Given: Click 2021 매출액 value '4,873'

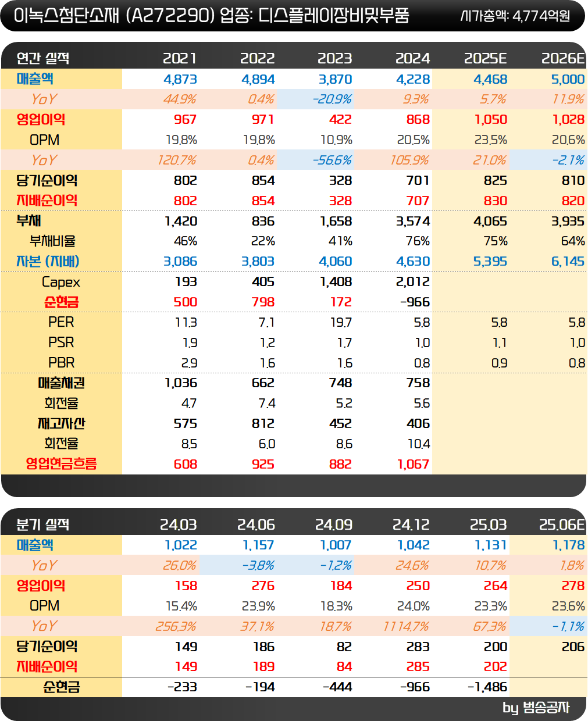Looking at the screenshot, I should pyautogui.click(x=180, y=79).
